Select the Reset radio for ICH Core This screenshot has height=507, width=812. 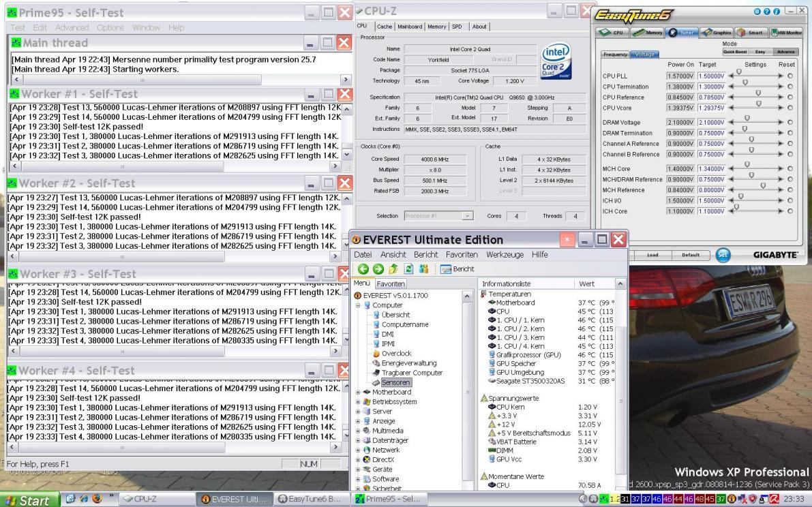[x=790, y=211]
